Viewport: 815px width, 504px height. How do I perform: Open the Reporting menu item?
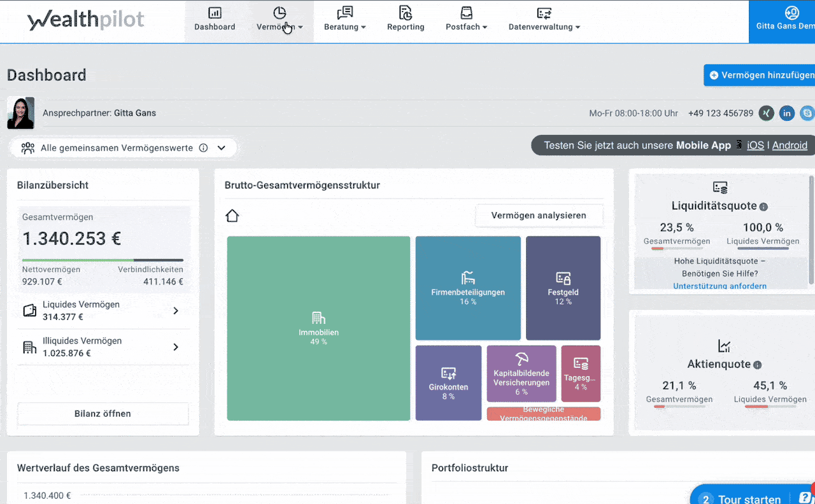click(406, 19)
